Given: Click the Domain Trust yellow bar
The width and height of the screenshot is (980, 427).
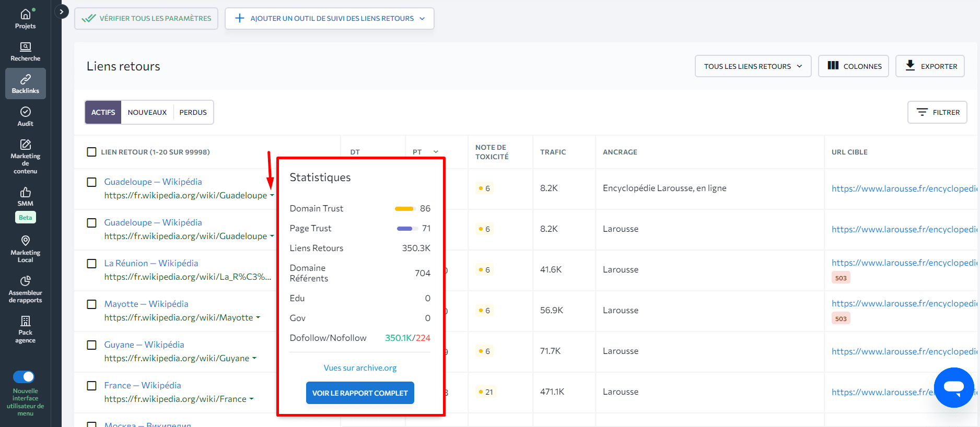Looking at the screenshot, I should (404, 209).
